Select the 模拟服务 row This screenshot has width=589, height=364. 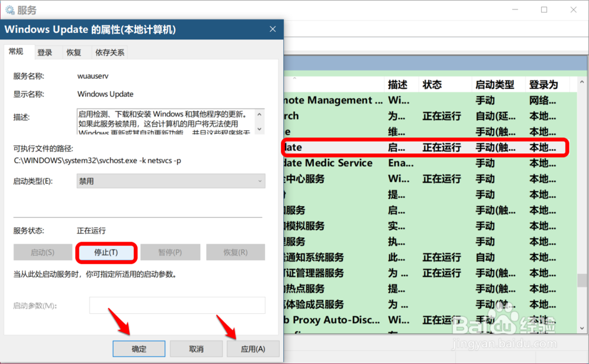430,226
